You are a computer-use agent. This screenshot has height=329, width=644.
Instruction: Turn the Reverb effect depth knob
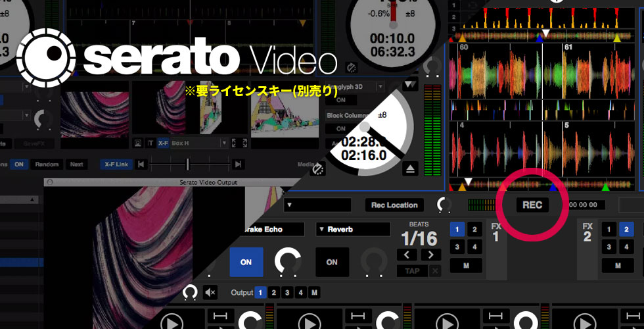(x=374, y=262)
